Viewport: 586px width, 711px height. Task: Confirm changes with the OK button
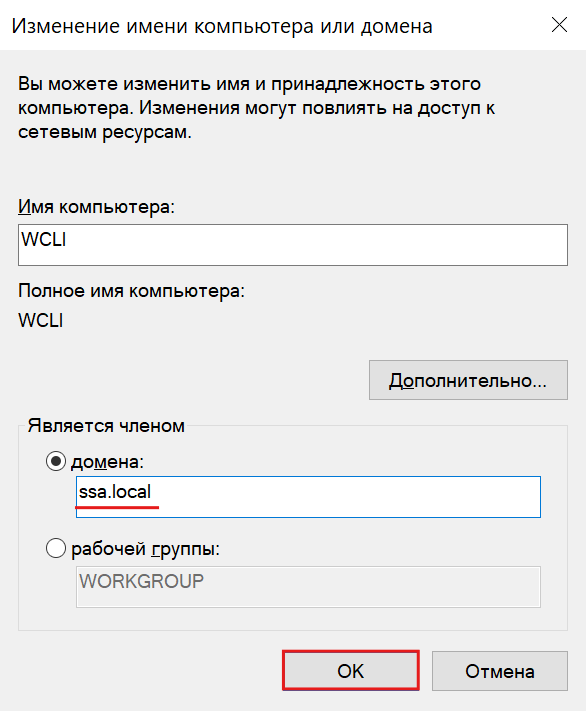click(351, 671)
